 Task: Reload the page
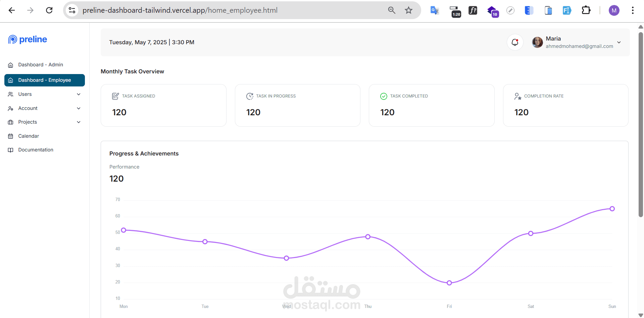[x=49, y=10]
